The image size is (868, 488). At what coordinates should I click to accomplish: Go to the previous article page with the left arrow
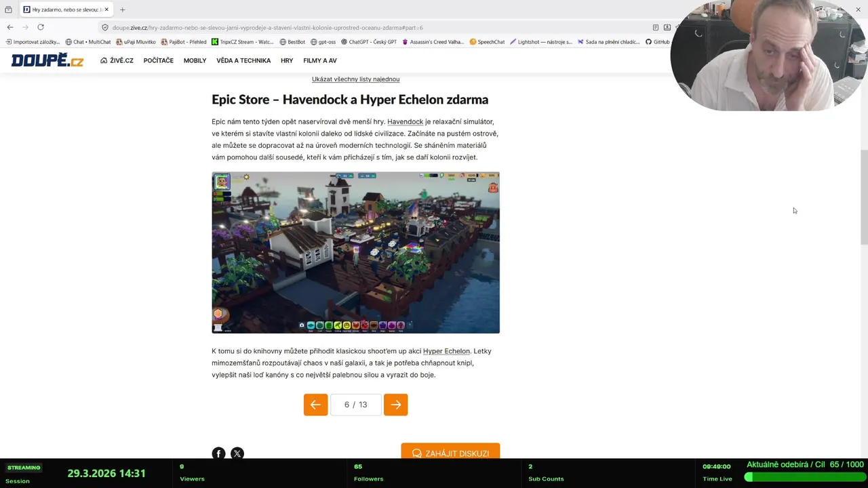[x=315, y=405]
